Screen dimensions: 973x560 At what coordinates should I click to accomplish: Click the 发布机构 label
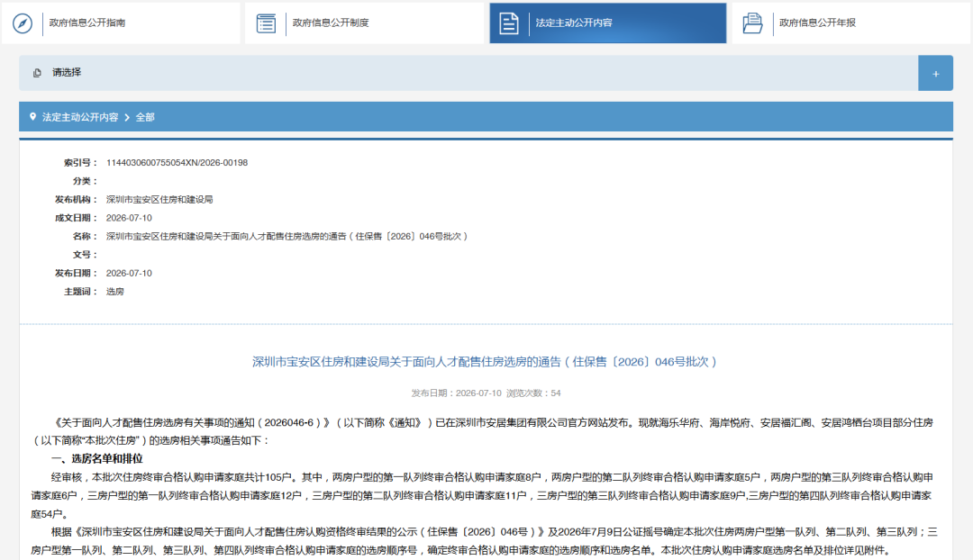pyautogui.click(x=77, y=199)
